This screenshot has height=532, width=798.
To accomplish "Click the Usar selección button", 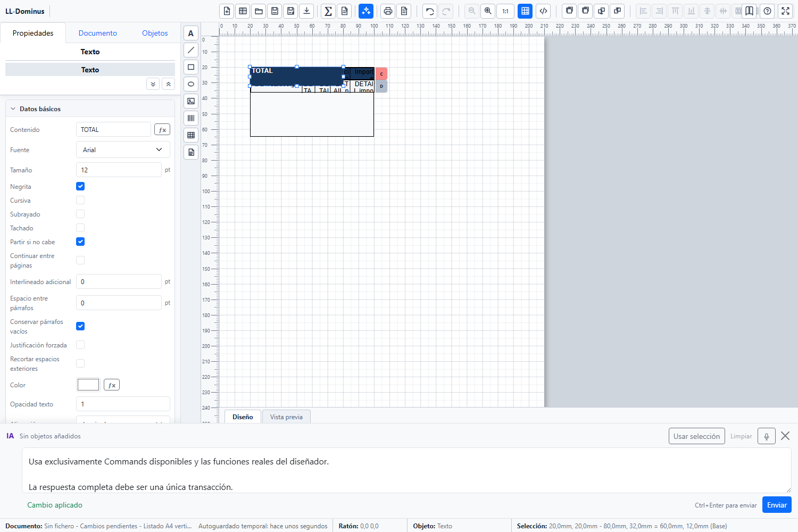I will (x=696, y=436).
